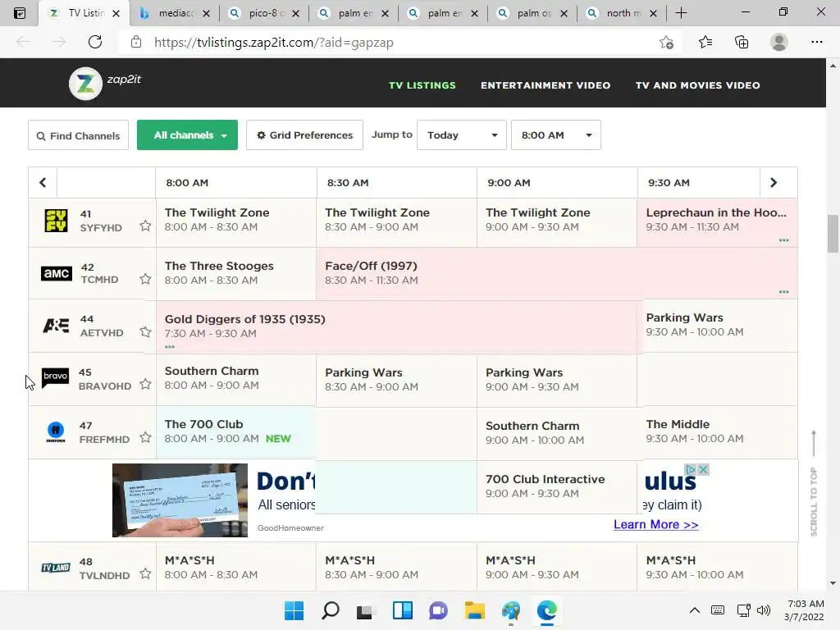The image size is (840, 630).
Task: Open the 8:00 AM time dropdown
Action: tap(556, 135)
